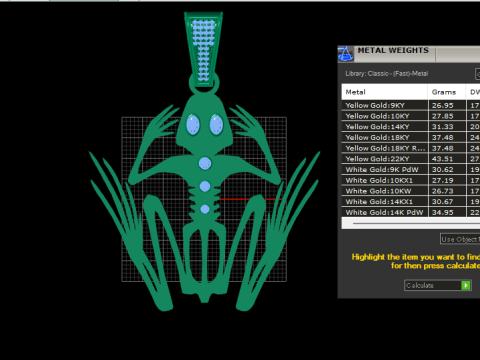Click the 26.73 grams value

point(443,191)
